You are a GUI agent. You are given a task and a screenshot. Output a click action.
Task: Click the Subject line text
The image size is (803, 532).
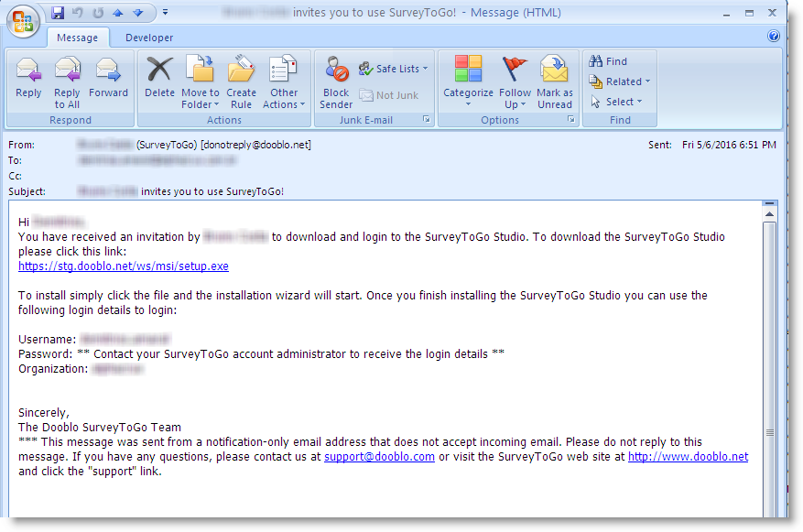pos(180,191)
